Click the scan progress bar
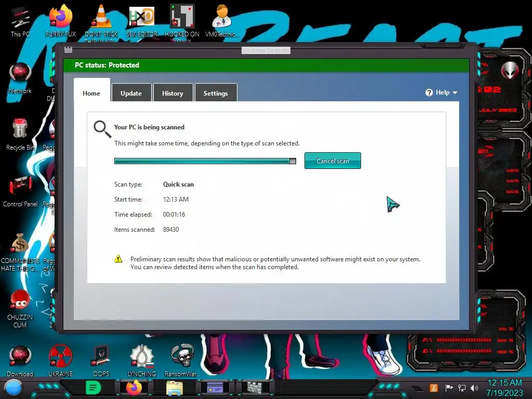Screen dimensions: 532x399 pyautogui.click(x=205, y=161)
